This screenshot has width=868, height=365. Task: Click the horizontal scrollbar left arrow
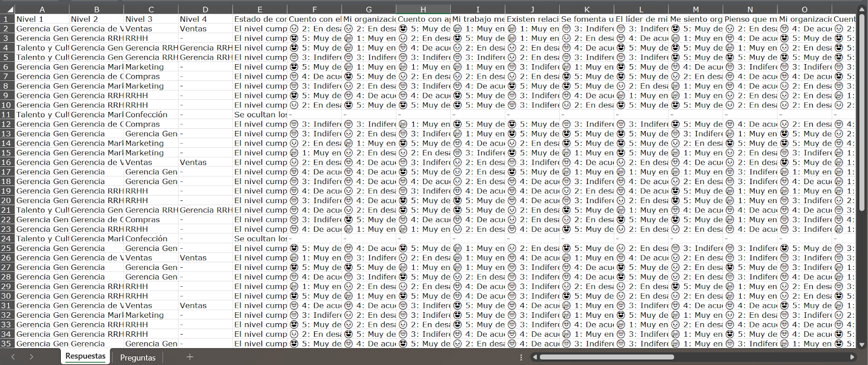pos(535,357)
